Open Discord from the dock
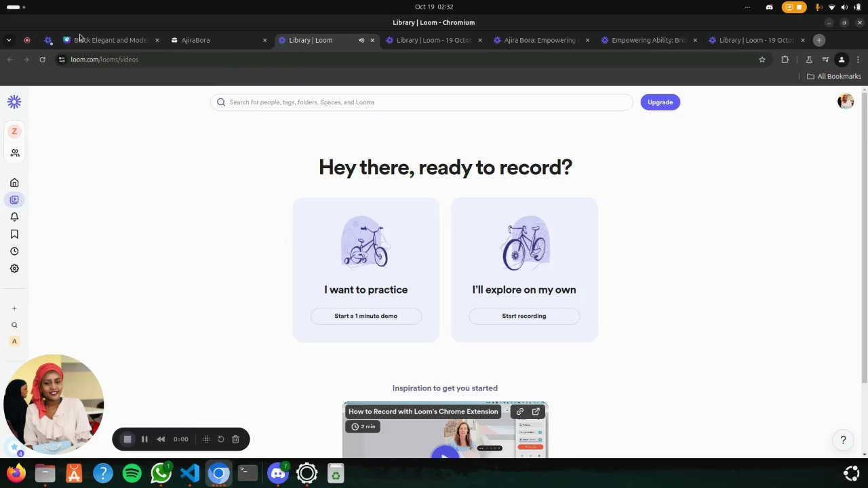 point(277,473)
